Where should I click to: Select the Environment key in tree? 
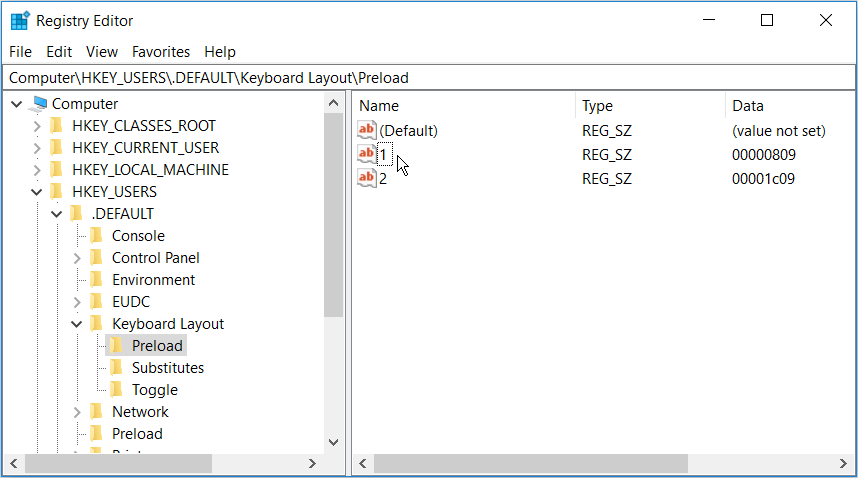tap(153, 280)
